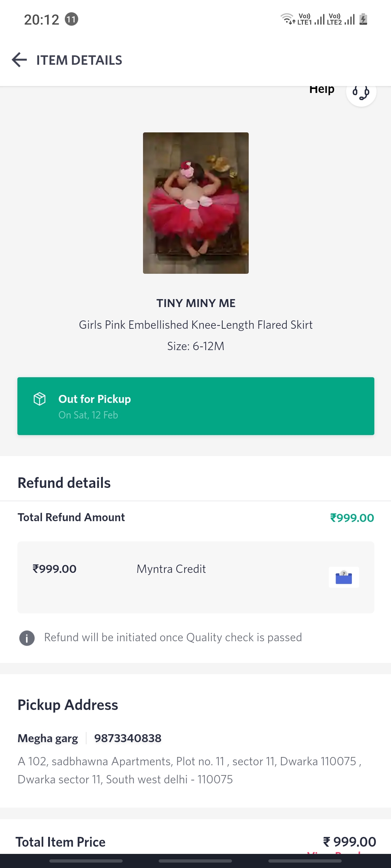
Task: Tap the Pickup Address heading
Action: pyautogui.click(x=68, y=705)
